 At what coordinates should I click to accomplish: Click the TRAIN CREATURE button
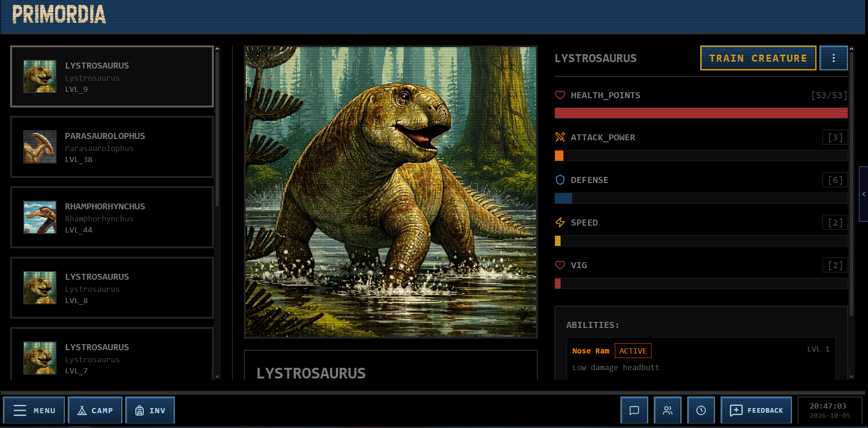[x=758, y=58]
